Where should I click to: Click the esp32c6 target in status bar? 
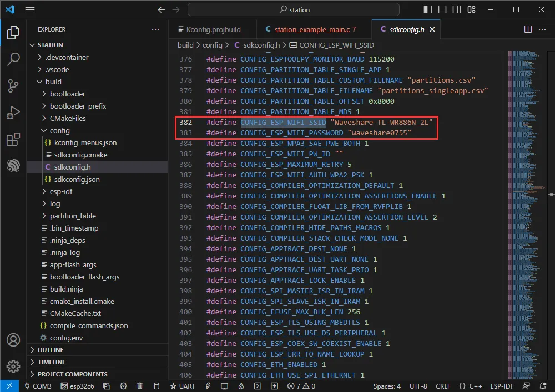[x=78, y=386]
